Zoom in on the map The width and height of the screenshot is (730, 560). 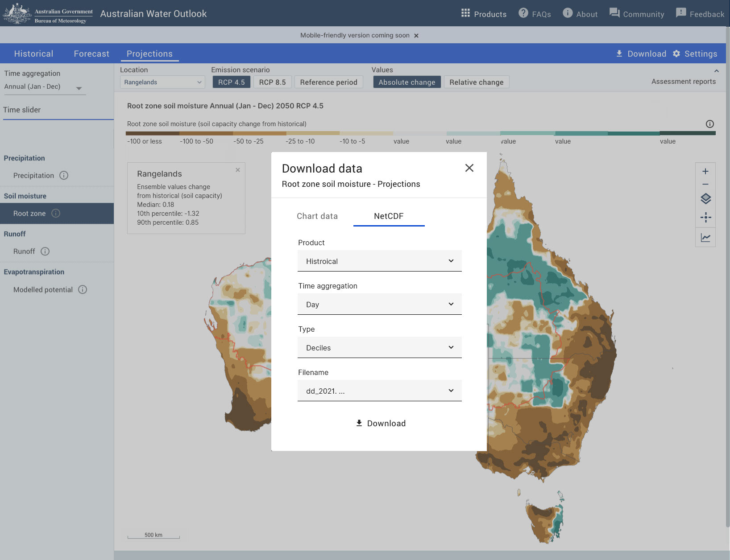[x=705, y=171]
